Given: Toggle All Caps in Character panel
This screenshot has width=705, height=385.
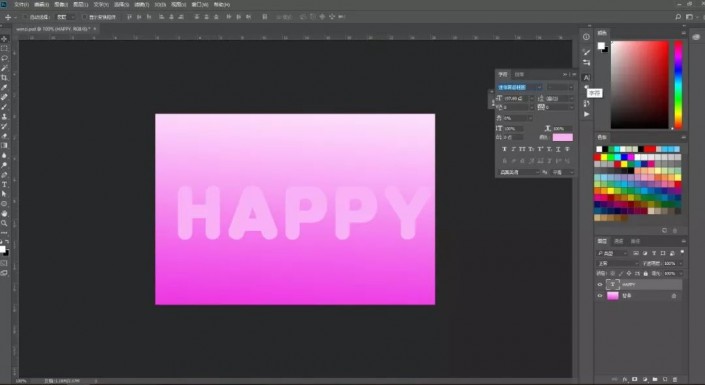Looking at the screenshot, I should [x=522, y=149].
